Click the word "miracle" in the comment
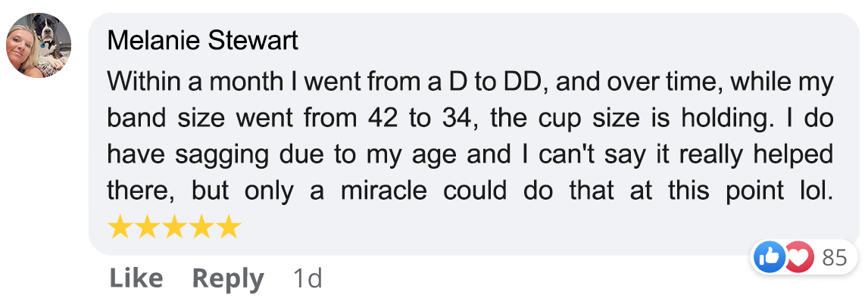The height and width of the screenshot is (298, 868). [x=383, y=191]
